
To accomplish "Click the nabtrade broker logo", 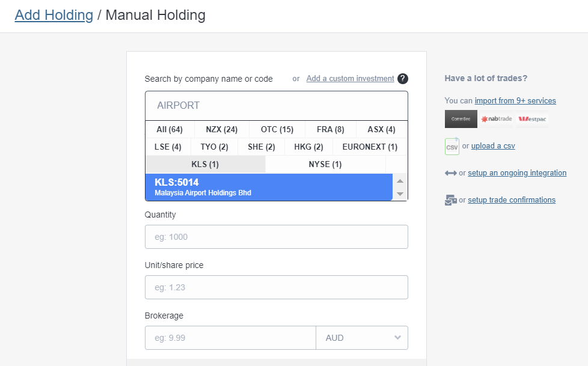I will pyautogui.click(x=497, y=119).
